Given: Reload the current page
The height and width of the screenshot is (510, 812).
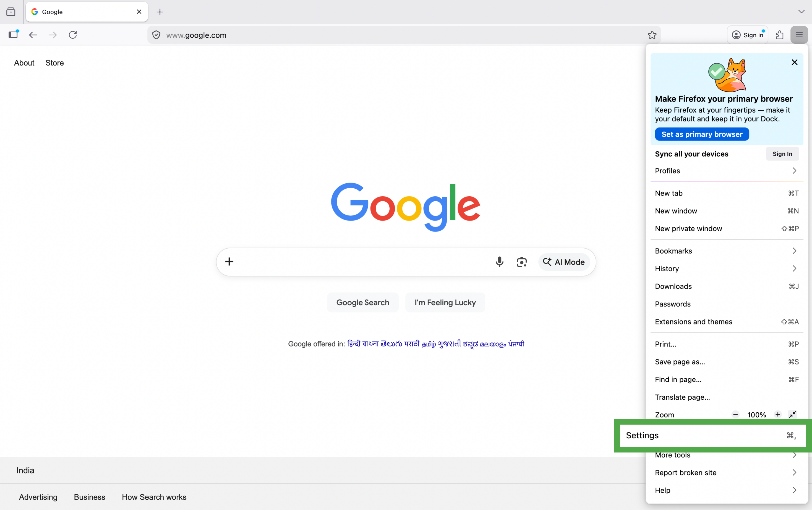Looking at the screenshot, I should tap(73, 35).
